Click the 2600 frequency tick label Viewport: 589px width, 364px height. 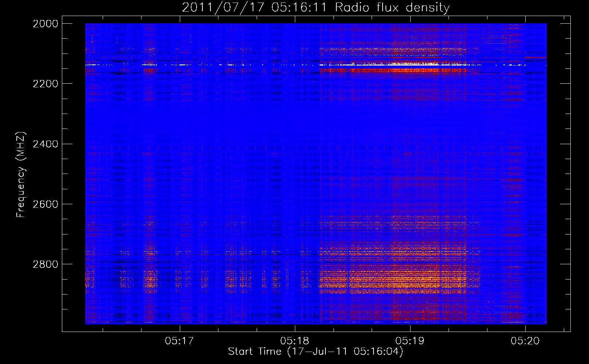[x=46, y=204]
